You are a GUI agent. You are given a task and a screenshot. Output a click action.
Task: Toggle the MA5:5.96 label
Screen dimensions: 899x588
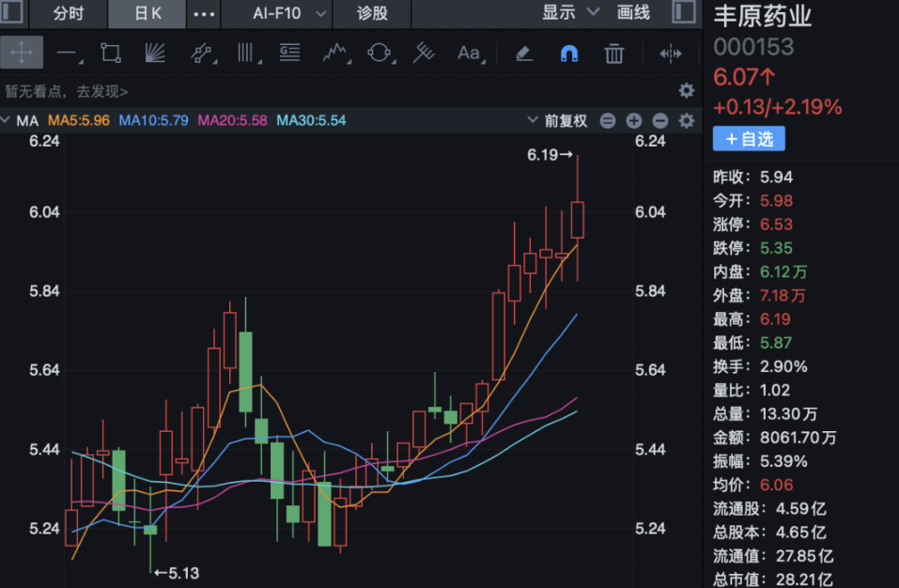click(x=79, y=120)
